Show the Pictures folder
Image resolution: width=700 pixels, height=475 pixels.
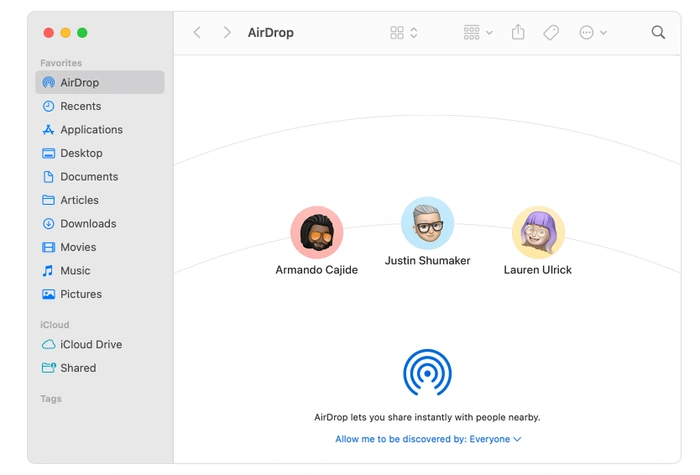(81, 294)
